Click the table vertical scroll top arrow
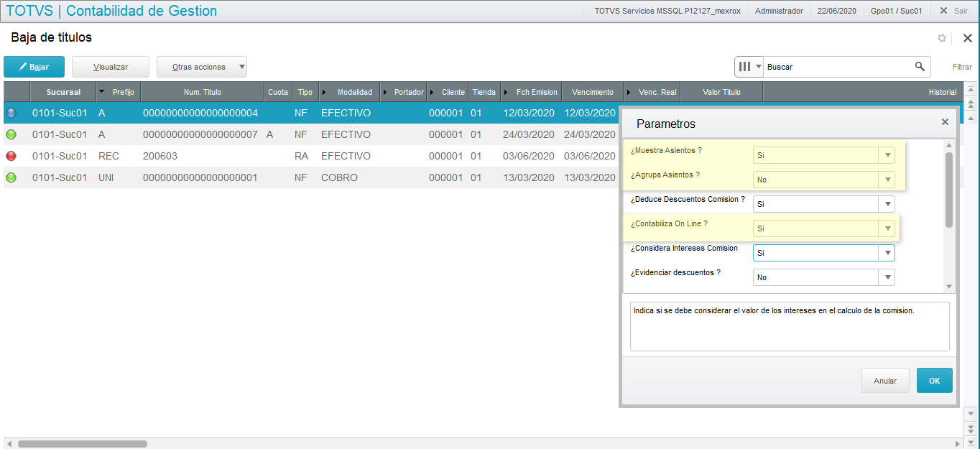 (971, 89)
